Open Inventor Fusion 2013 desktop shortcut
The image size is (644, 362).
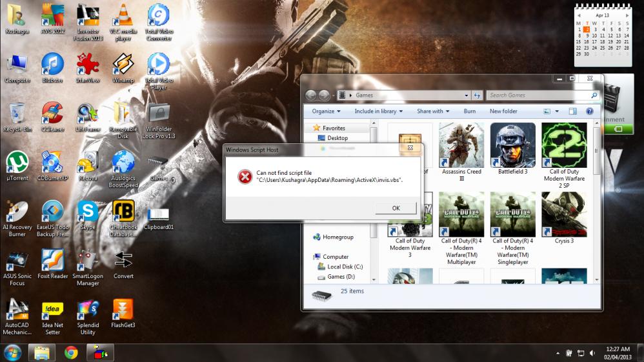(x=88, y=23)
